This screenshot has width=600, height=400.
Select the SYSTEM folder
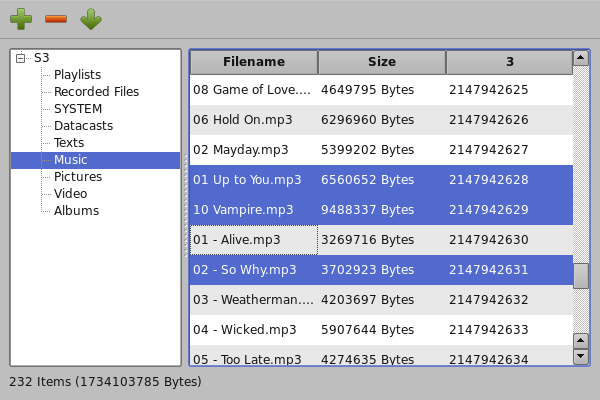point(78,109)
